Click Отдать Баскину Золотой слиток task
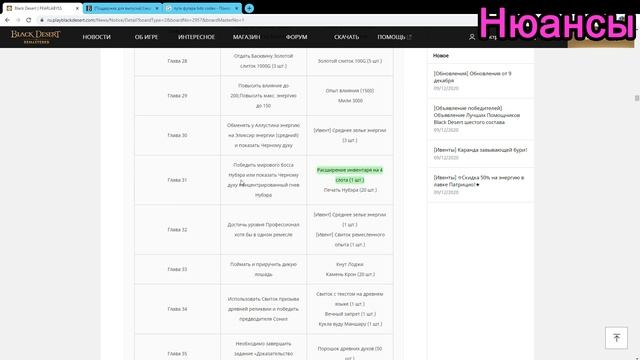Image resolution: width=640 pixels, height=360 pixels. [x=263, y=61]
